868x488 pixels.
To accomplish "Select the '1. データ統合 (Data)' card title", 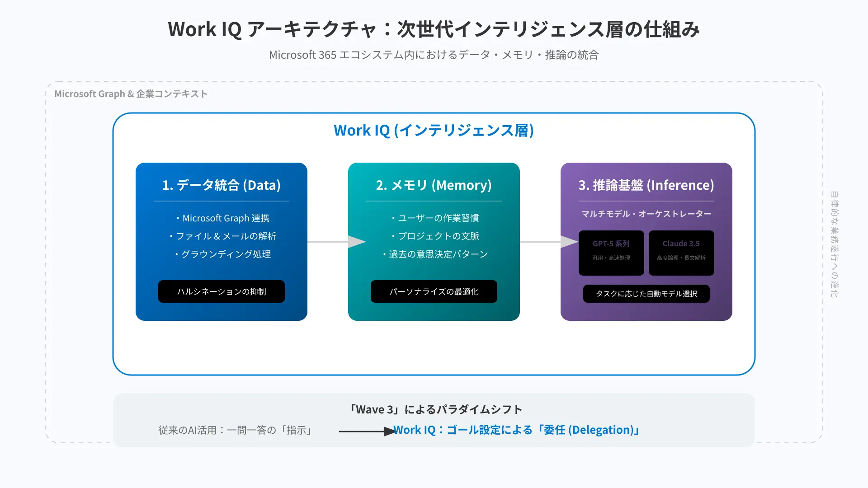I will [x=222, y=185].
